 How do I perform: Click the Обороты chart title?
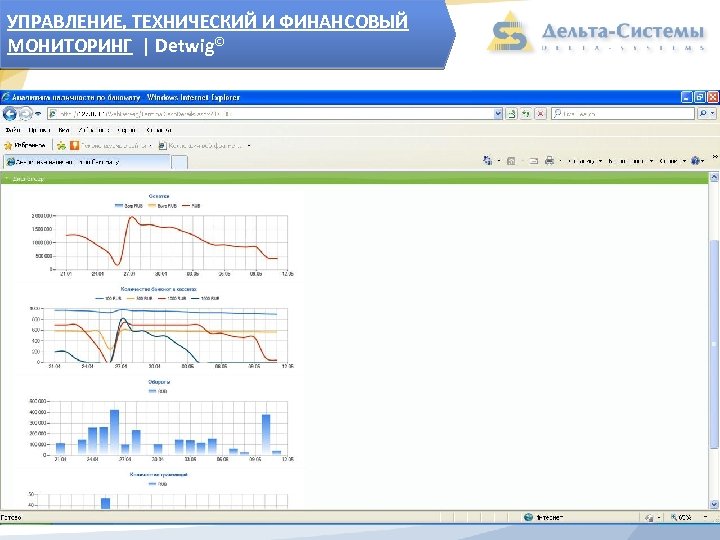(159, 382)
